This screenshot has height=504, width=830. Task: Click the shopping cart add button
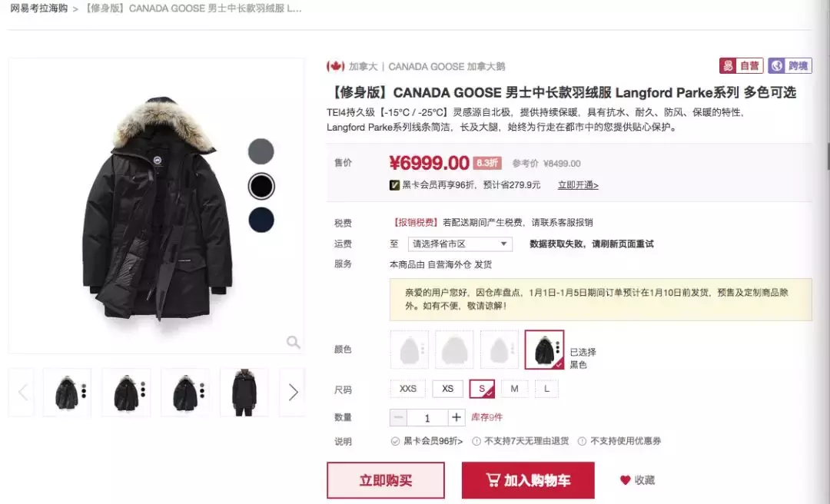[x=528, y=480]
